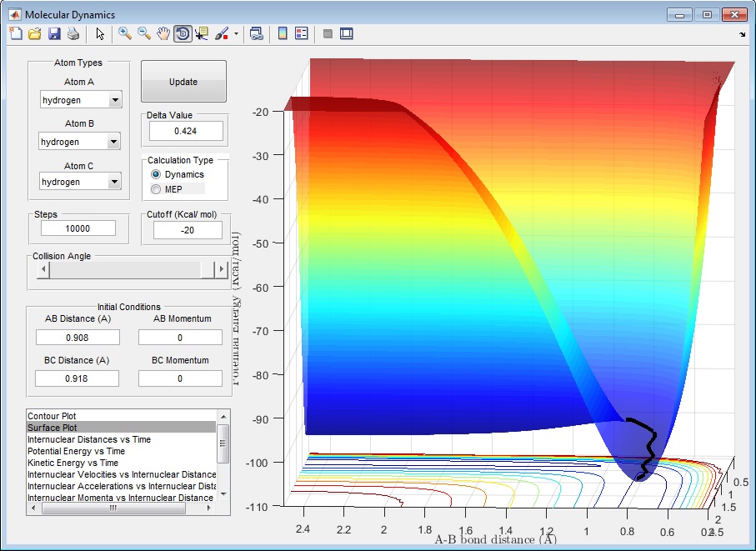This screenshot has height=551, width=756.
Task: Select the MEP calculation type
Action: pyautogui.click(x=156, y=189)
